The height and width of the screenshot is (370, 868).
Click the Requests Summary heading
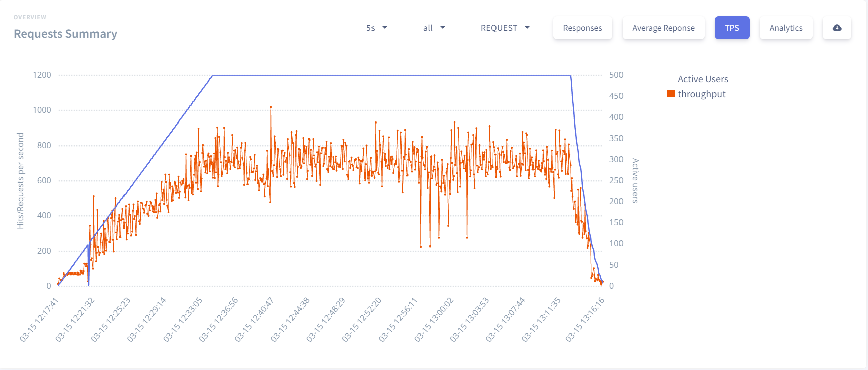[65, 34]
